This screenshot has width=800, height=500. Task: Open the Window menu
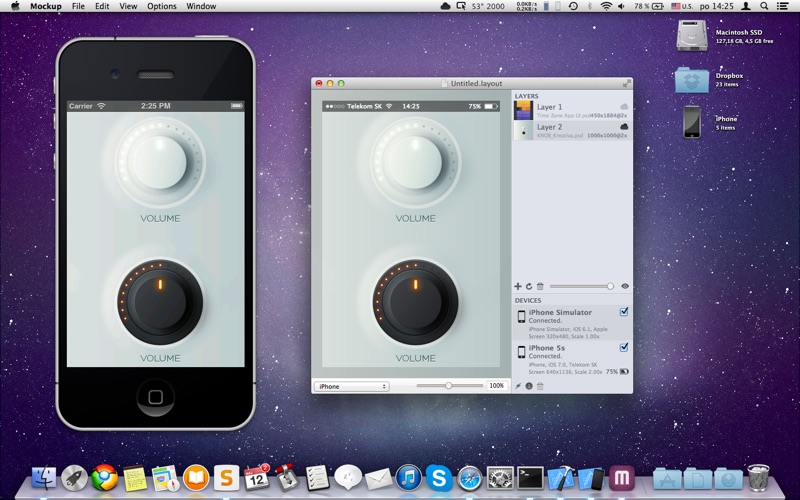tap(201, 6)
